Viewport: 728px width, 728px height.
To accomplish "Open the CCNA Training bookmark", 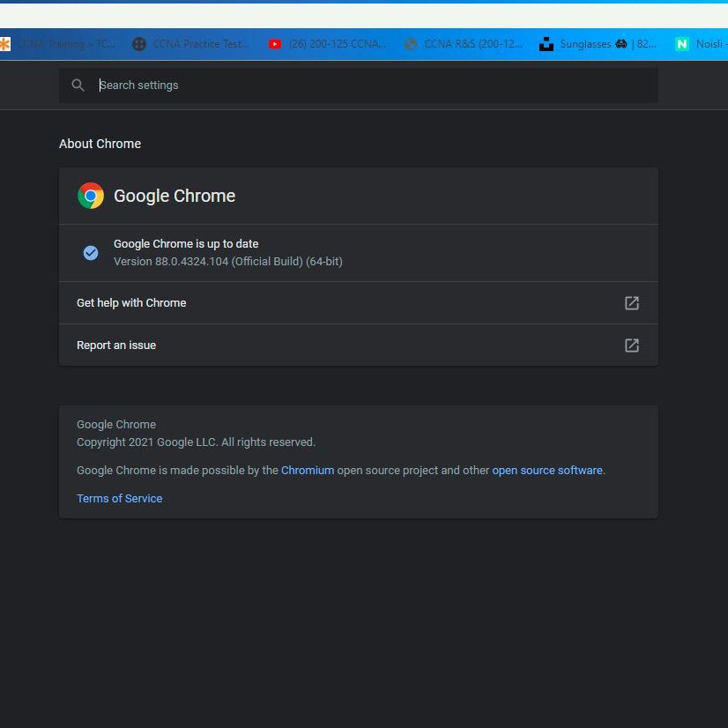I will pos(58,44).
